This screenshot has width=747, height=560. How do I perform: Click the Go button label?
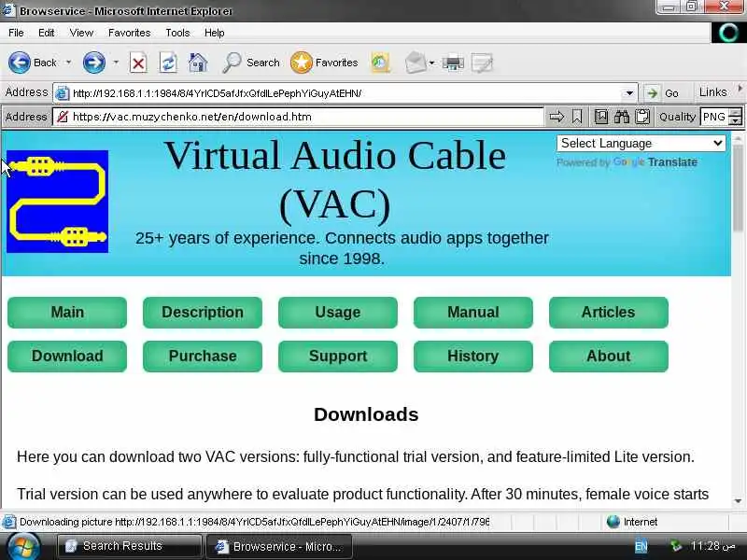point(671,93)
